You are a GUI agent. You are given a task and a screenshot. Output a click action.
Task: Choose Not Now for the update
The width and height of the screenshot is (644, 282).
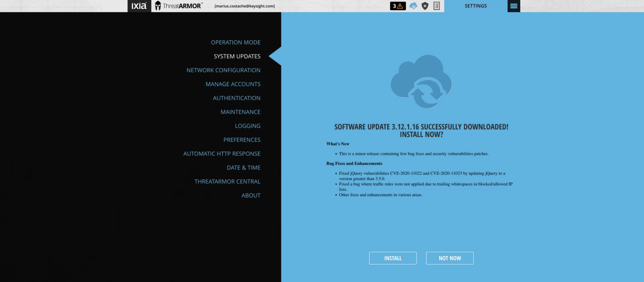[450, 258]
